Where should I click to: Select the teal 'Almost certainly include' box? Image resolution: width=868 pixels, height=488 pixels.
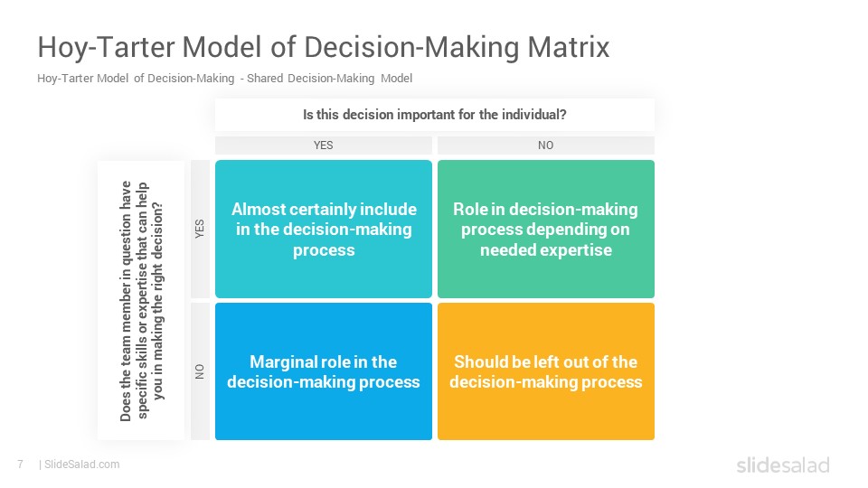[324, 229]
